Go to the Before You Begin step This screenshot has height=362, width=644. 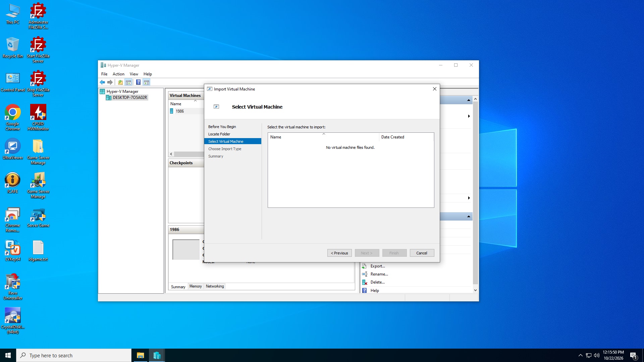click(222, 127)
